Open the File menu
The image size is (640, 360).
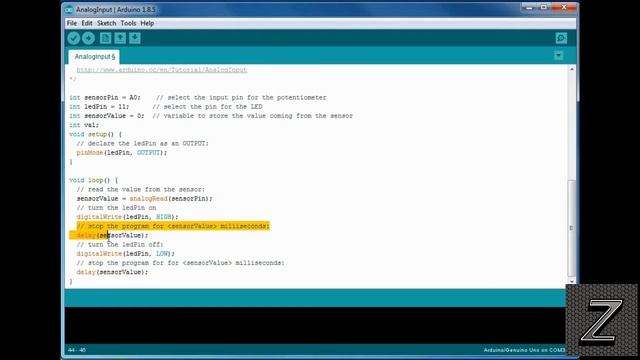[72, 23]
